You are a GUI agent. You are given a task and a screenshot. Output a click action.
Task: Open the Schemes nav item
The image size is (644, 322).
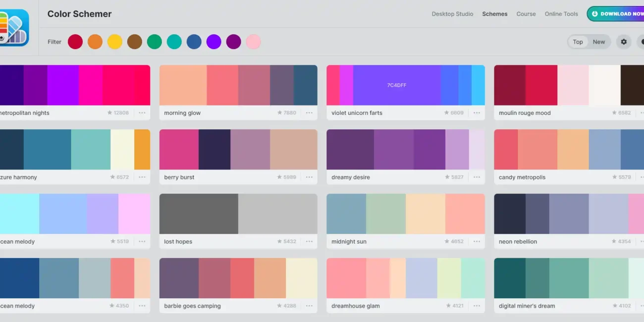click(x=495, y=14)
